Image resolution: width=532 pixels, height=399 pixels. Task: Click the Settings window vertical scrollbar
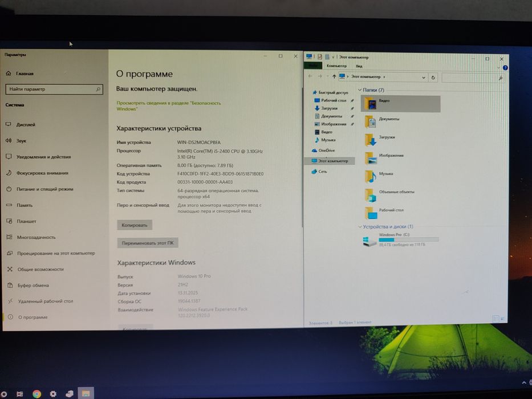pos(302,158)
